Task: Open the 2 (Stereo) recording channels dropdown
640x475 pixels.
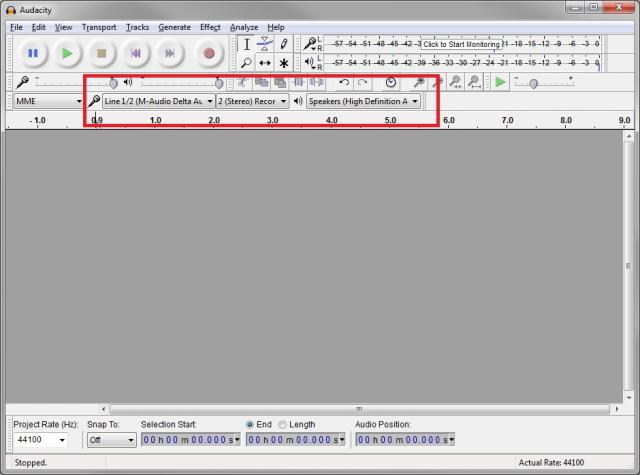Action: [x=252, y=101]
